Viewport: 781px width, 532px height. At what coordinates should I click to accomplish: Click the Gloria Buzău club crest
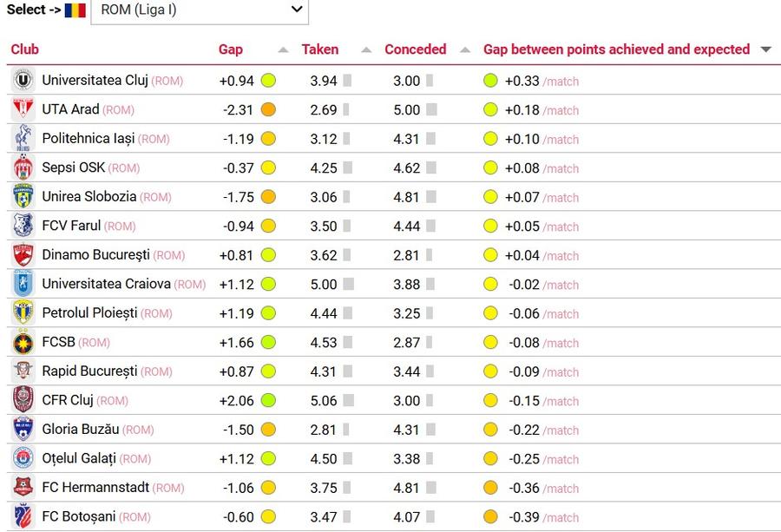[x=23, y=429]
